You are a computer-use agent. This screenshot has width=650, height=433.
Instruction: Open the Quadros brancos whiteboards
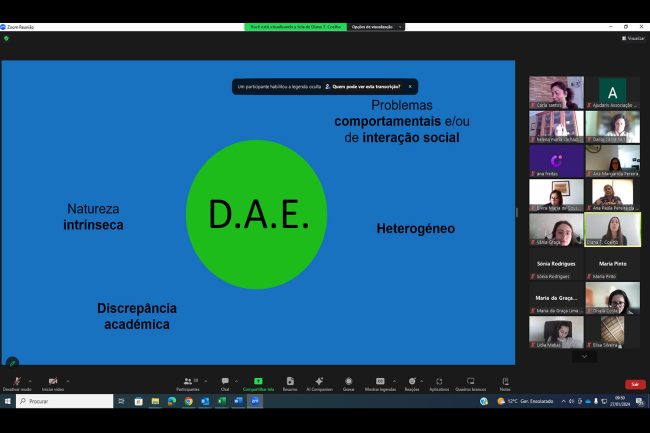470,382
